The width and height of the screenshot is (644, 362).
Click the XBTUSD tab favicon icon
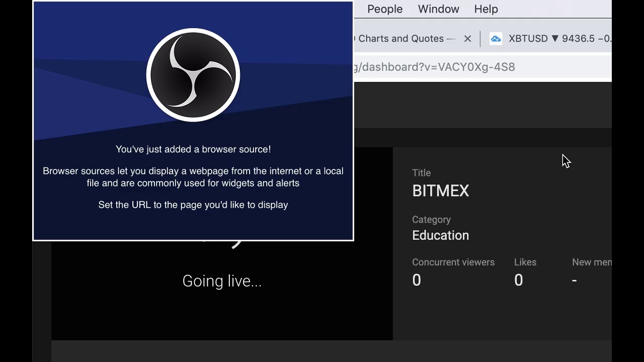tap(496, 39)
